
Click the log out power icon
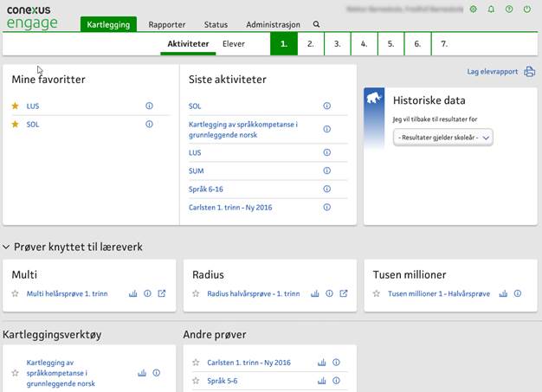click(x=527, y=9)
